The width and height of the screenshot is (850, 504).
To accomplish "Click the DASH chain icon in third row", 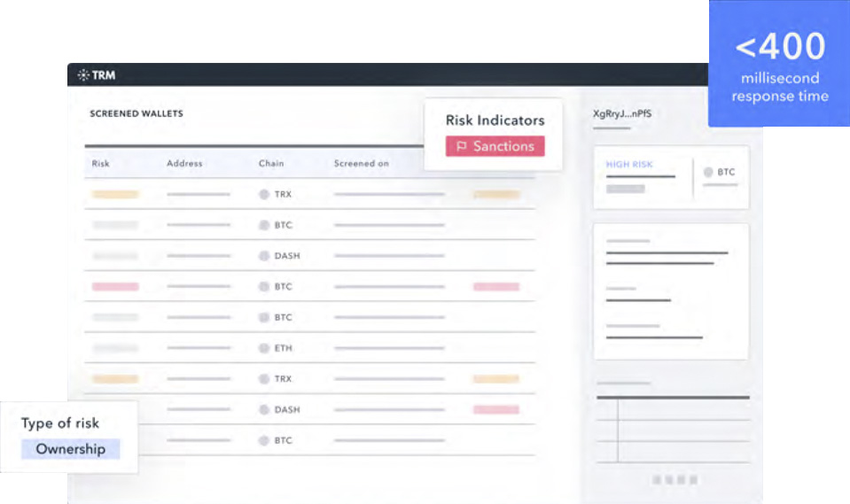I will [x=263, y=256].
